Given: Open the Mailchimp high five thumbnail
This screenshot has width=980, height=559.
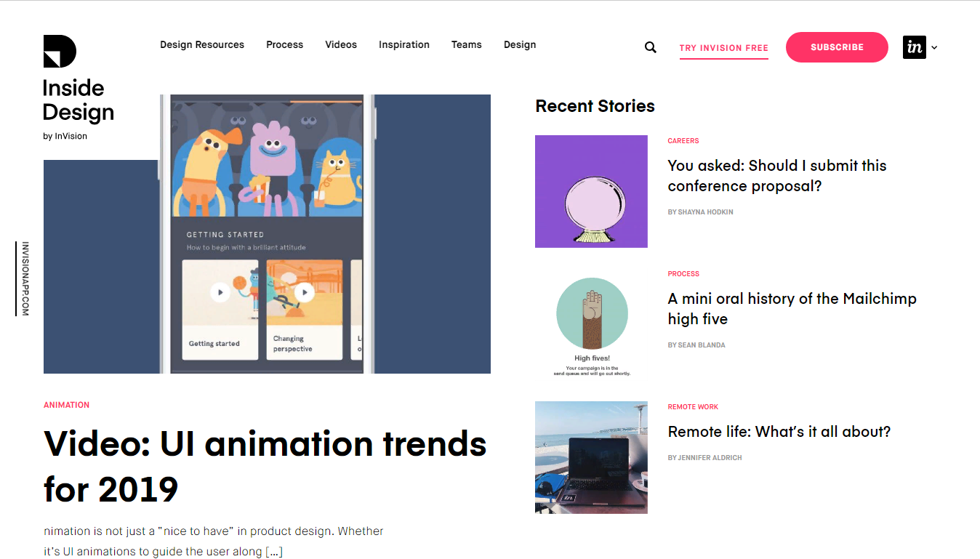Looking at the screenshot, I should (591, 324).
